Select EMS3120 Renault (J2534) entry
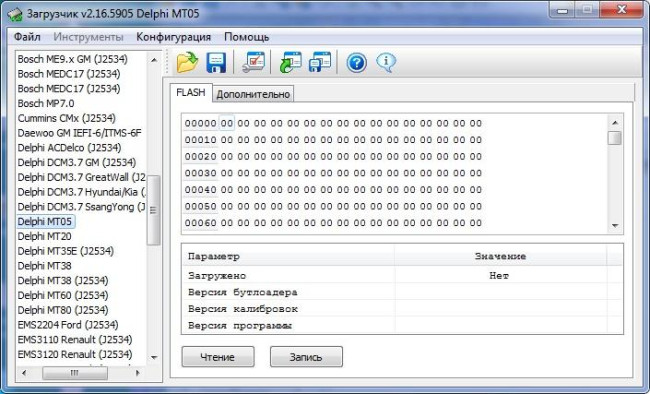 point(75,354)
